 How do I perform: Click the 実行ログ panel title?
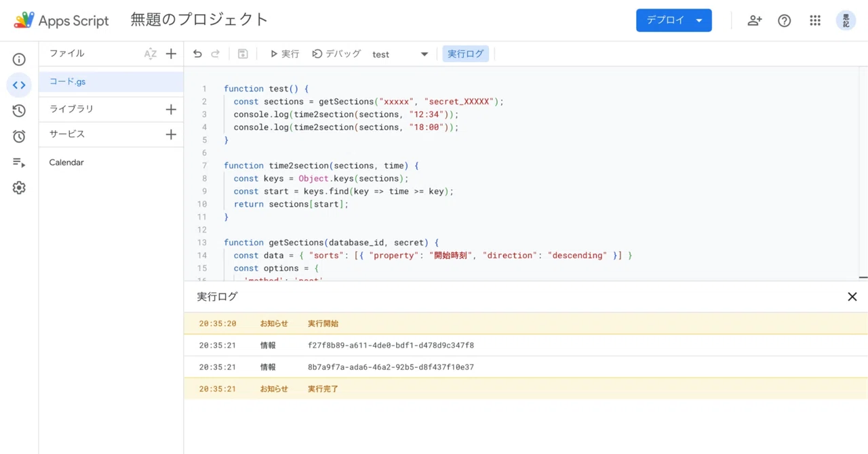[217, 297]
